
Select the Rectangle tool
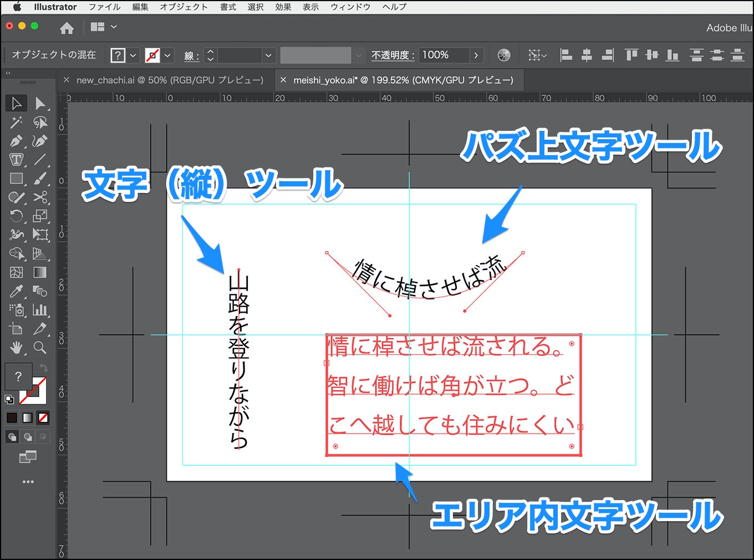click(x=16, y=179)
